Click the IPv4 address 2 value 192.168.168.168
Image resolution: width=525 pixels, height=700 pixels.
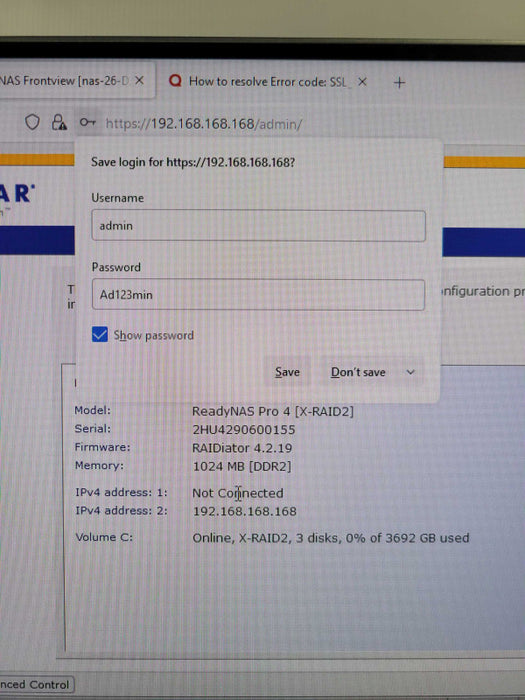(245, 511)
